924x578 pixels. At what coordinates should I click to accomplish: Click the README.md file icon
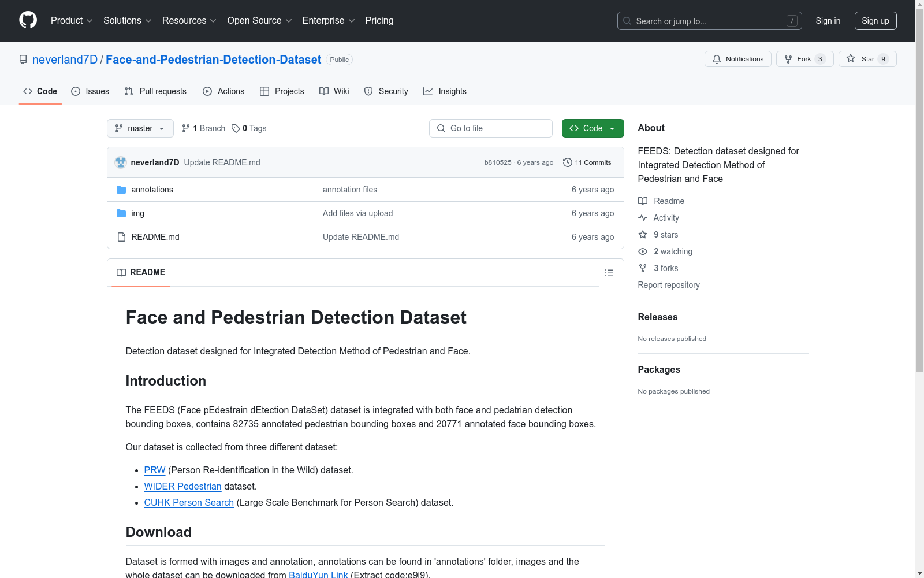point(121,237)
